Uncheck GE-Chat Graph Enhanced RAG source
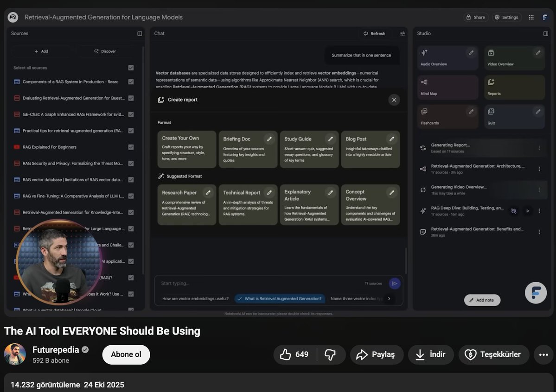The image size is (556, 392). 131,114
